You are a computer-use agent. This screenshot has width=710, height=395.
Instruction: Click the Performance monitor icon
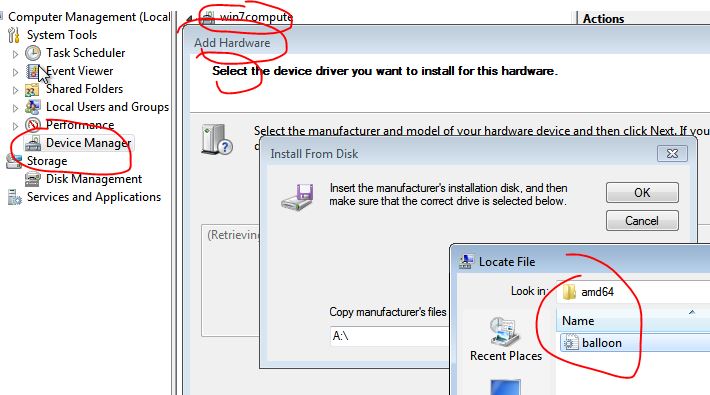coord(33,125)
